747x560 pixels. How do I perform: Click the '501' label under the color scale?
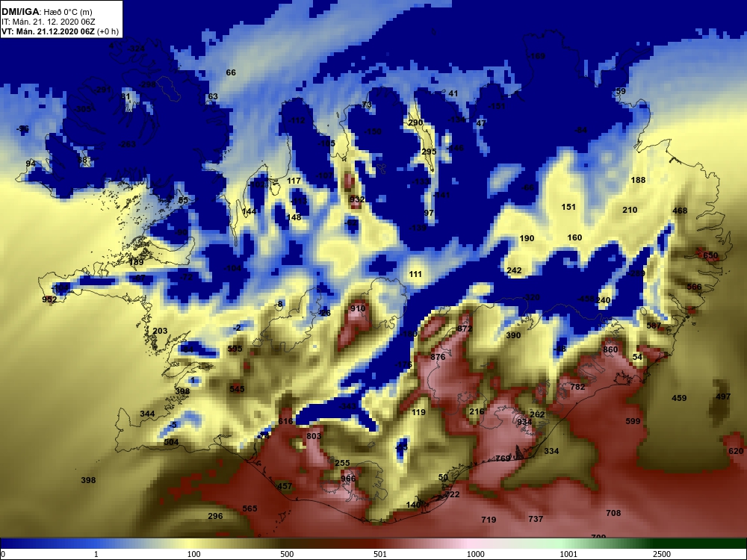(380, 554)
